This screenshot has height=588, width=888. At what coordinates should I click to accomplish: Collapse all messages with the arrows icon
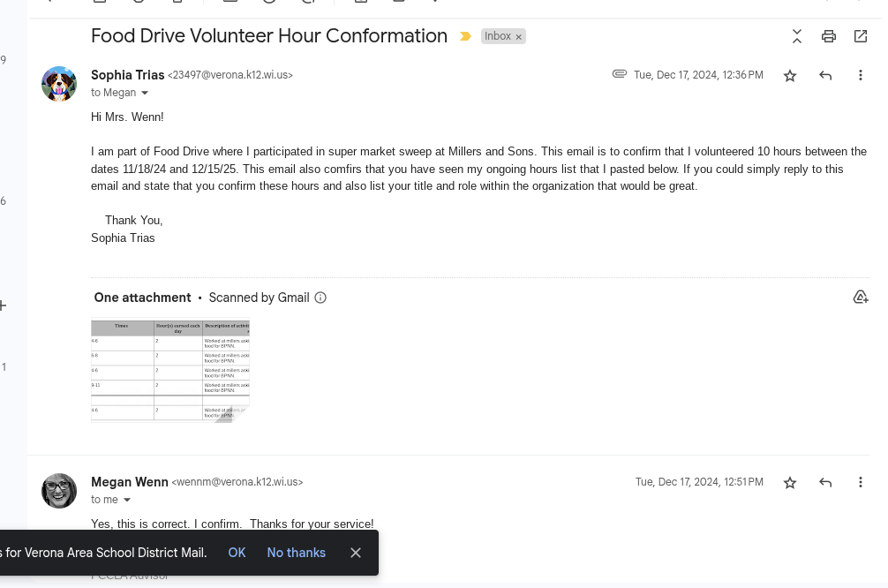[797, 36]
